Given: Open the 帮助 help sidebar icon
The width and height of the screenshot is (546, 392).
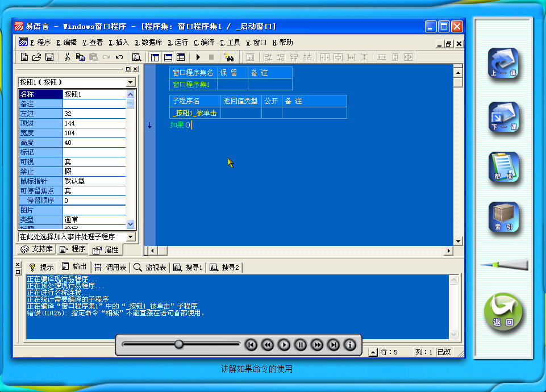Looking at the screenshot, I should [503, 168].
